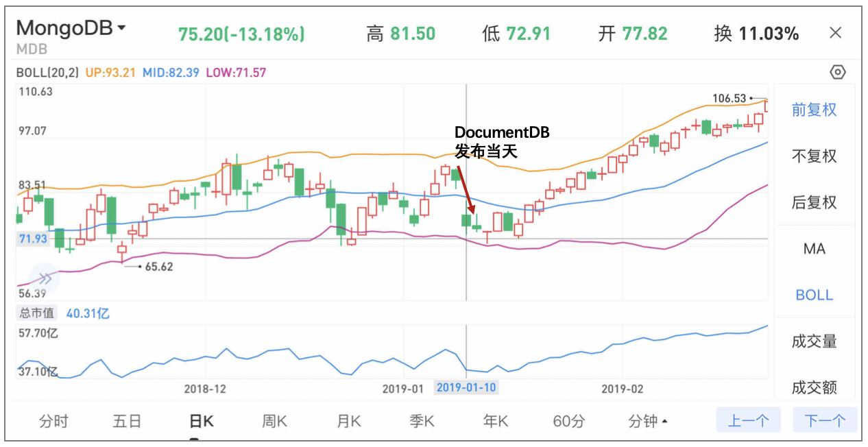This screenshot has width=868, height=447.
Task: Click the 57.70亿 axis label
Action: [x=37, y=334]
